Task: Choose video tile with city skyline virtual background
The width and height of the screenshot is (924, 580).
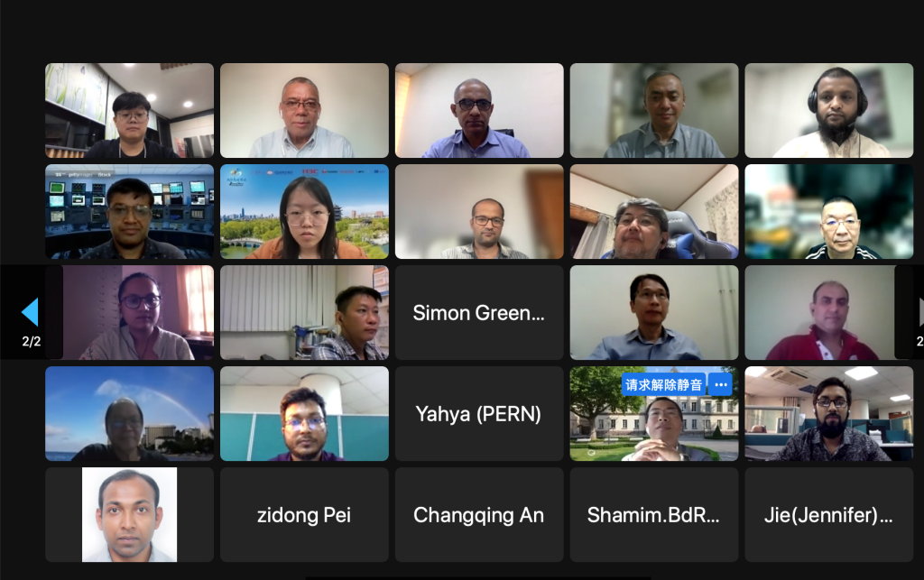Action: [x=304, y=211]
